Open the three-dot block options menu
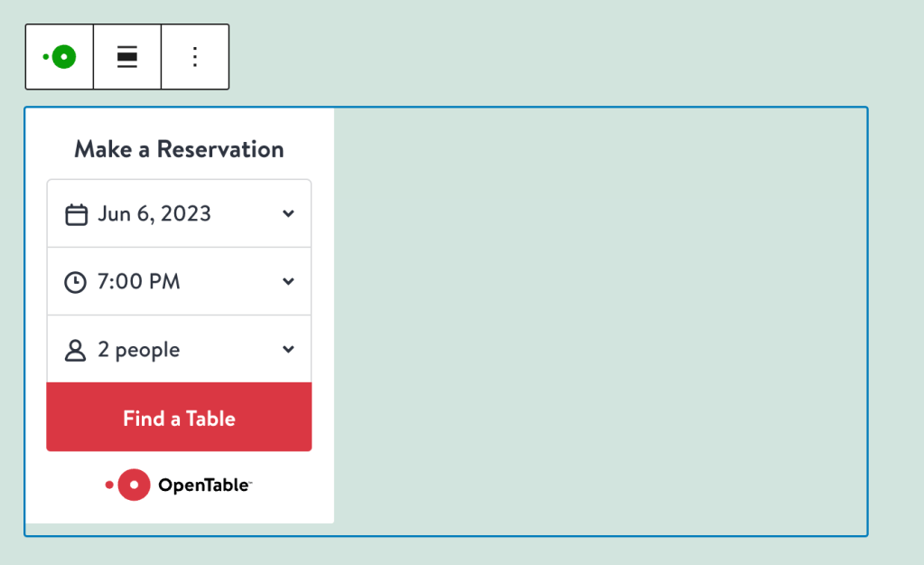Image resolution: width=924 pixels, height=565 pixels. [x=195, y=57]
